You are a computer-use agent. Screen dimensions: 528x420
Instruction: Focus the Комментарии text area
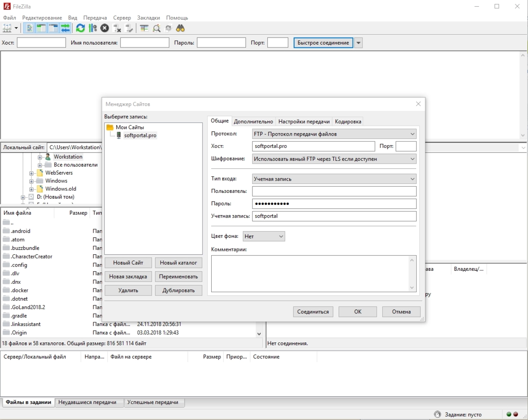(313, 274)
